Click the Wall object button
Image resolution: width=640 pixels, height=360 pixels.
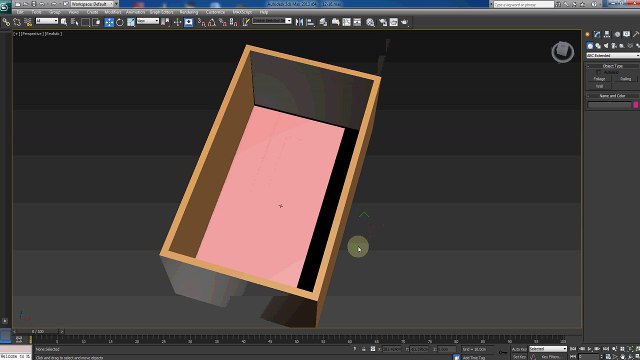coord(599,86)
